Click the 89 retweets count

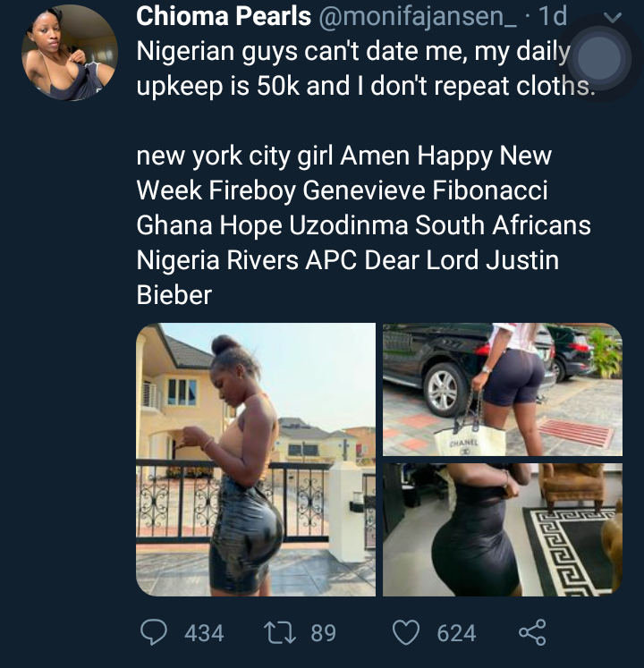coord(323,633)
